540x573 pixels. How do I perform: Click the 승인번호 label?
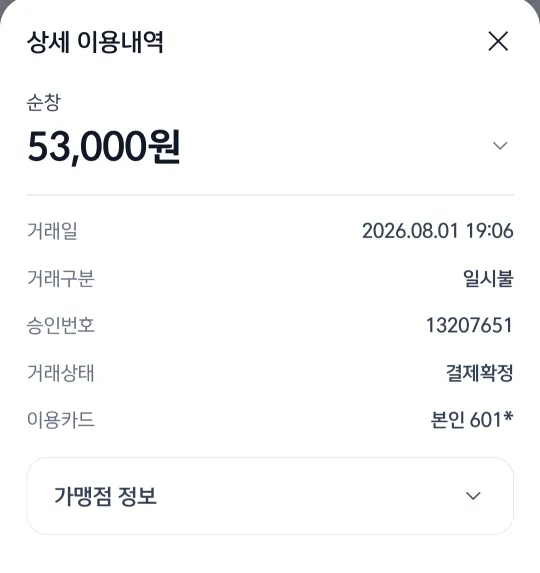pyautogui.click(x=61, y=325)
